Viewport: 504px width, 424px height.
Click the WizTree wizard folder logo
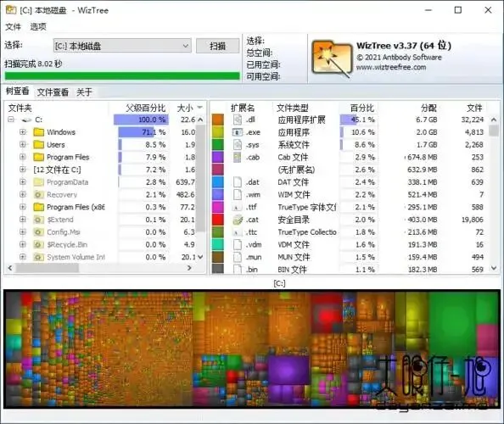click(332, 59)
